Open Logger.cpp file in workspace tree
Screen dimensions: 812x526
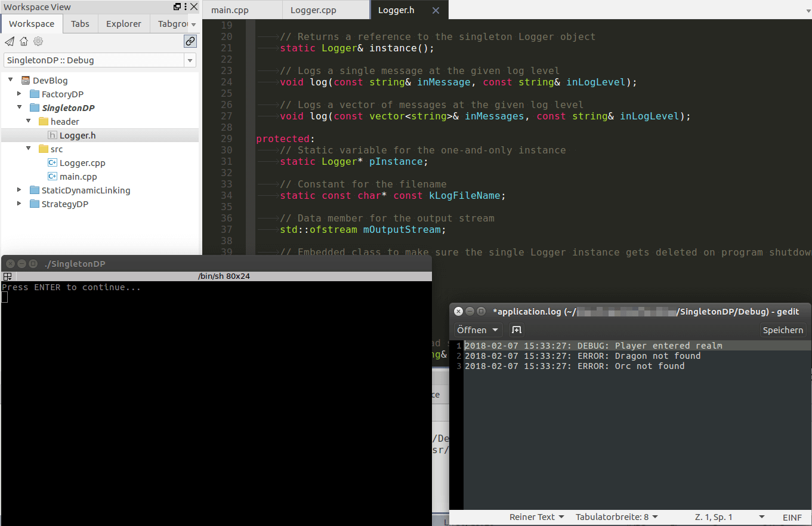coord(82,163)
